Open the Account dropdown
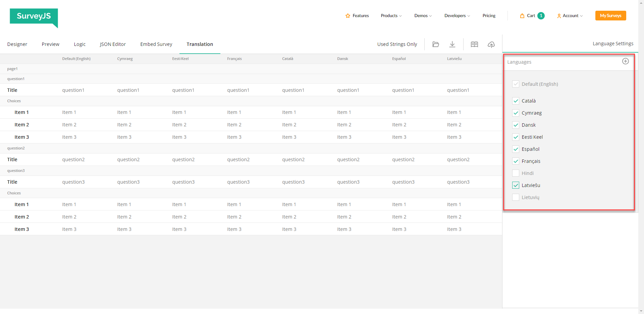The height and width of the screenshot is (314, 644). tap(570, 15)
